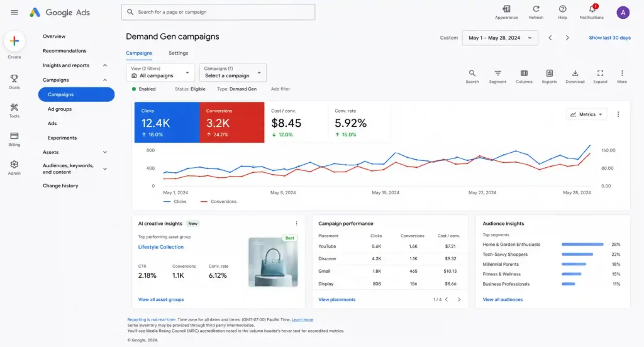Open Goals from the sidebar
Image resolution: width=644 pixels, height=347 pixels.
14,81
